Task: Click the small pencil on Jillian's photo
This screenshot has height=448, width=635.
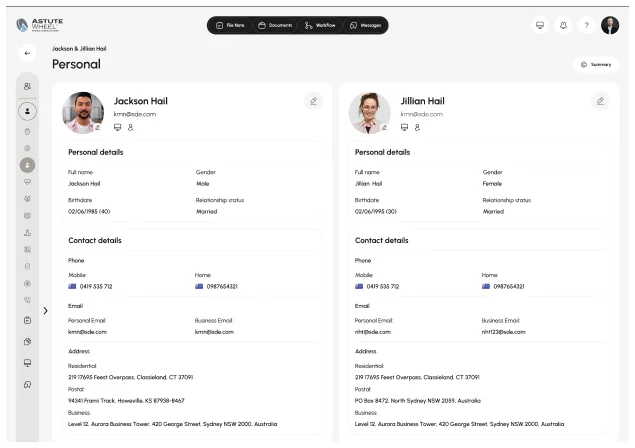Action: pos(384,127)
